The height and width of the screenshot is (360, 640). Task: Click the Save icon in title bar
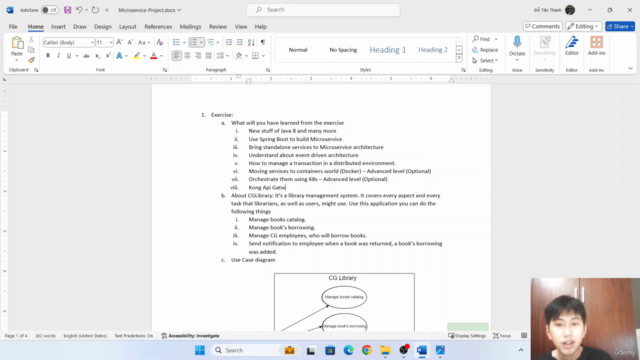coord(67,10)
